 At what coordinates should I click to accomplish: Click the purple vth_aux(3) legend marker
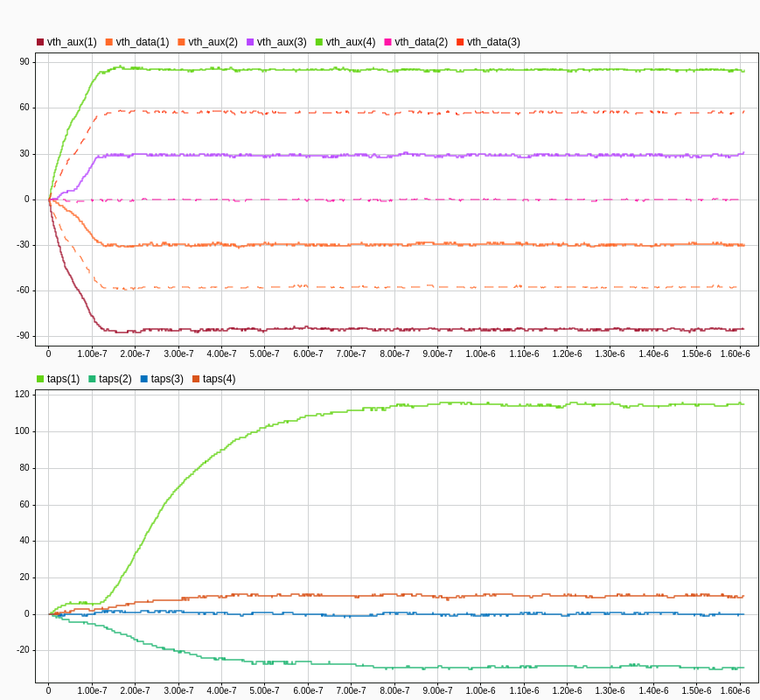point(250,40)
